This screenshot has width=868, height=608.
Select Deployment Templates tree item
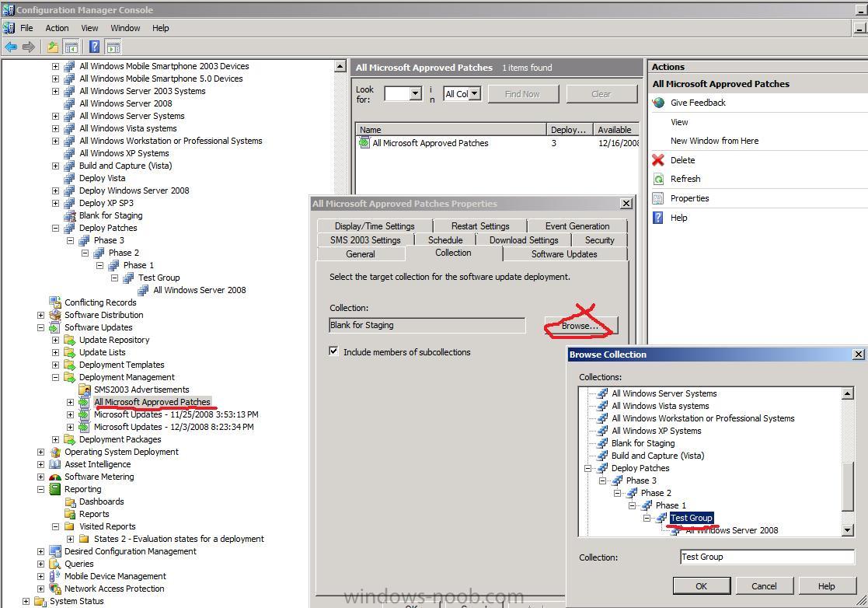coord(122,365)
